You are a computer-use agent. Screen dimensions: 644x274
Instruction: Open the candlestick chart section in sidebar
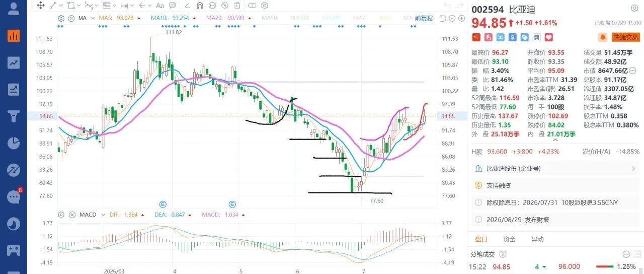(x=14, y=36)
